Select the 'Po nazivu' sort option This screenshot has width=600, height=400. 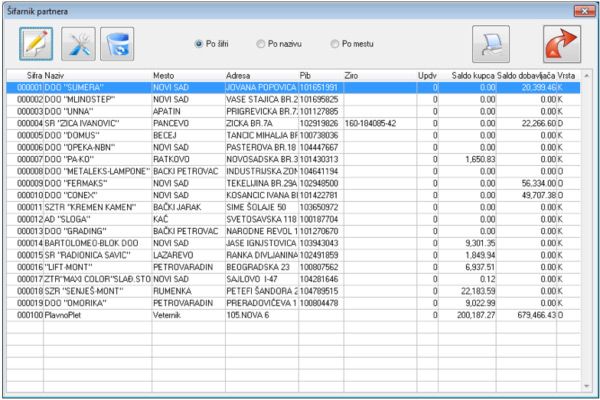[x=262, y=44]
